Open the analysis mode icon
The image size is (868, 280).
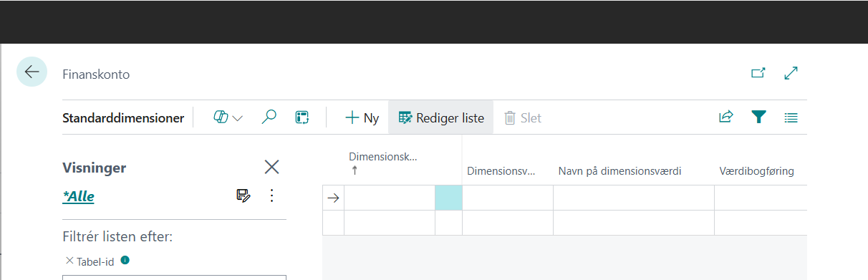tap(302, 117)
